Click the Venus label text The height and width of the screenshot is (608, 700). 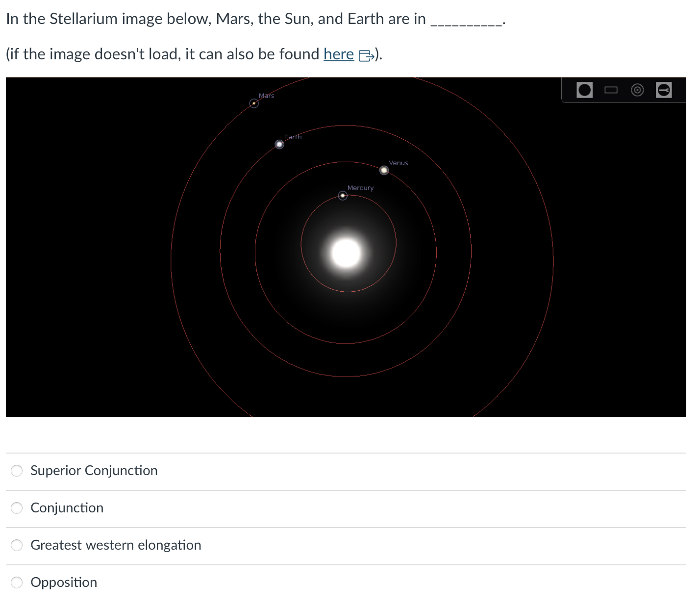(398, 163)
